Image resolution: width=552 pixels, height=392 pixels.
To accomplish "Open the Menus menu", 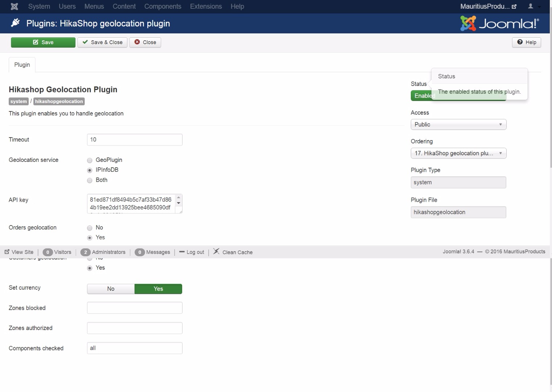I will pyautogui.click(x=94, y=7).
